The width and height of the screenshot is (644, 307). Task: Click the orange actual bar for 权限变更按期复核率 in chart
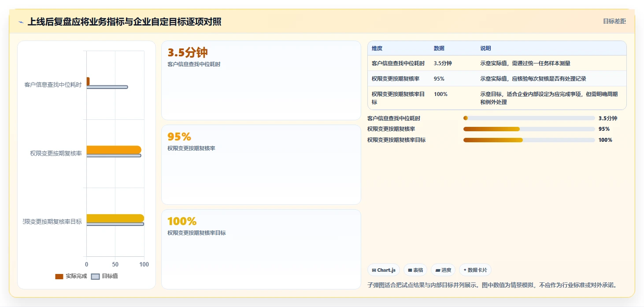pyautogui.click(x=114, y=150)
